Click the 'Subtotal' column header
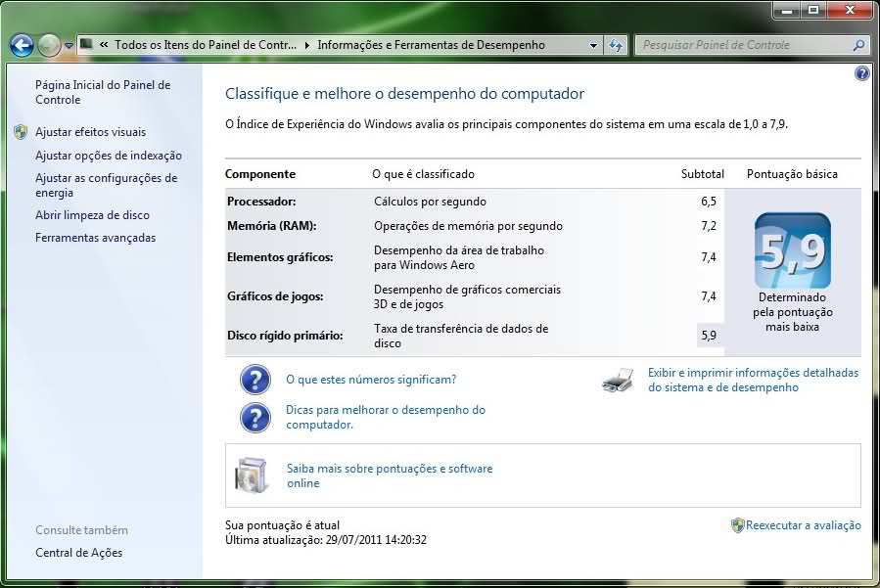 703,174
